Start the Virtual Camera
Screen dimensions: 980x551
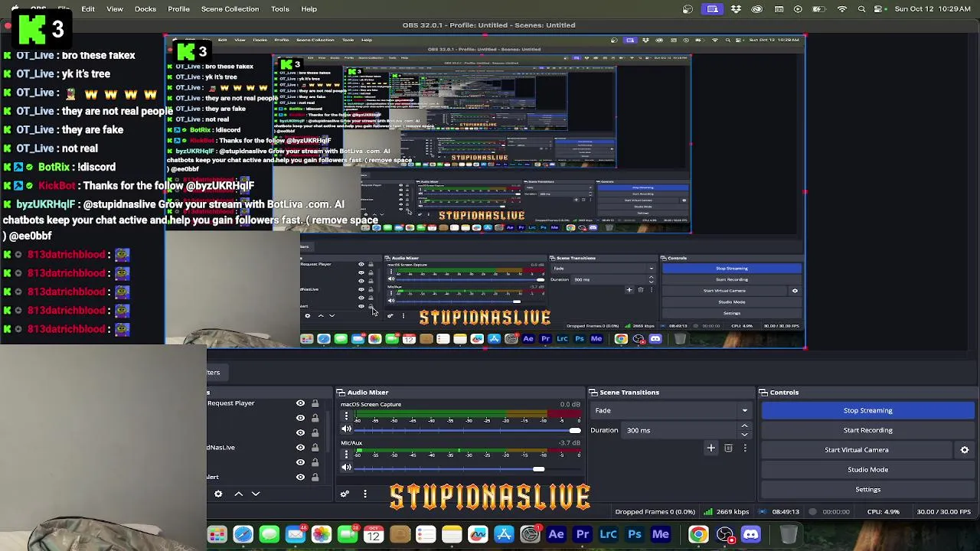857,450
